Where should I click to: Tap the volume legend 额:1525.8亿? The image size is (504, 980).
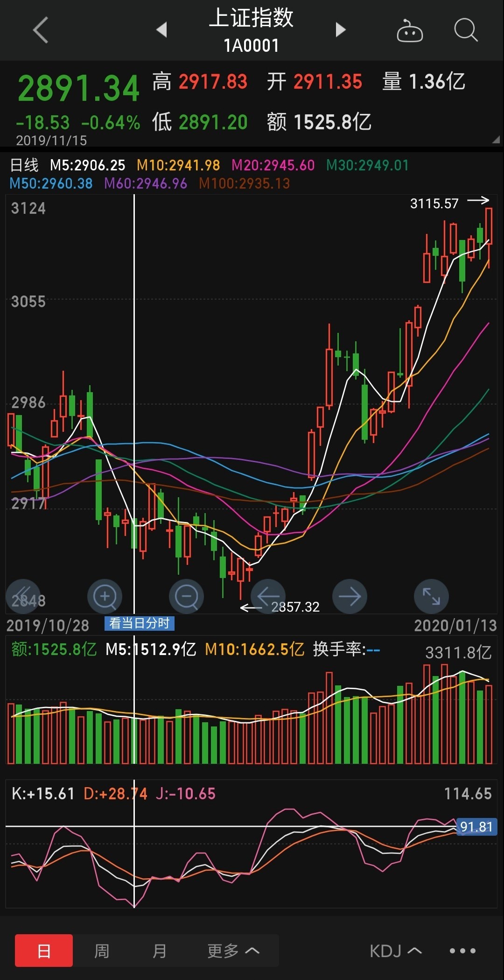pyautogui.click(x=54, y=649)
